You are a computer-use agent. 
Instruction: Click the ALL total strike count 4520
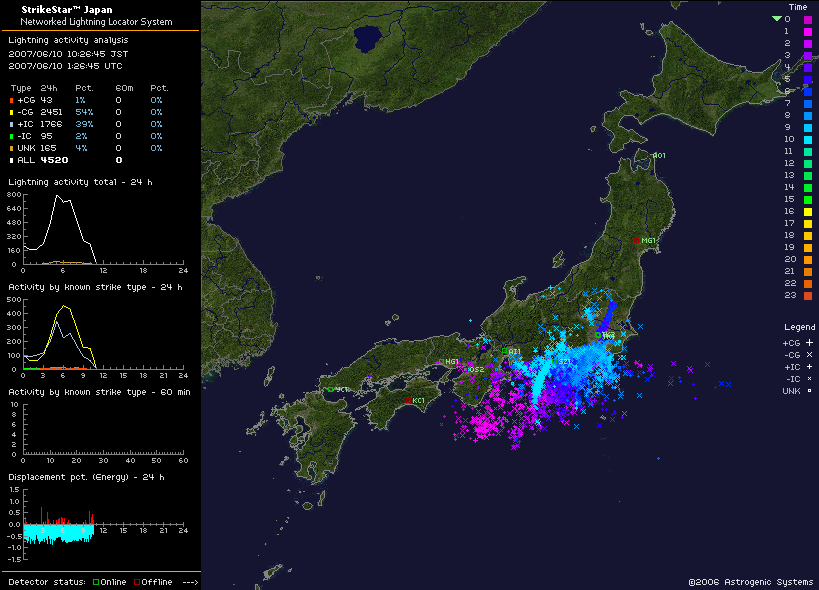[54, 160]
